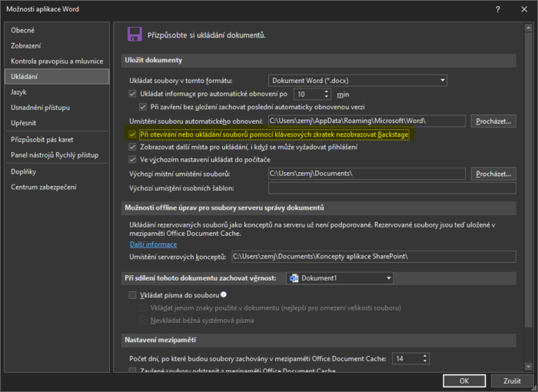
Task: Click Procházet for auto-recovery file location
Action: (x=493, y=121)
